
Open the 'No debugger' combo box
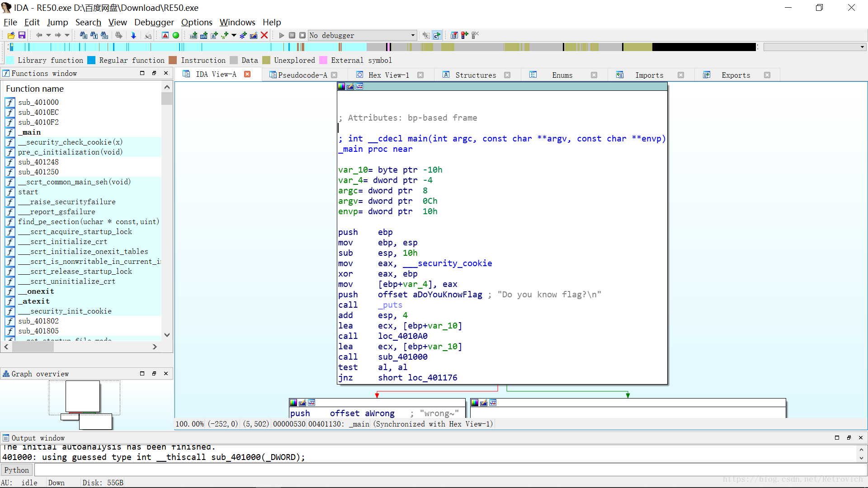[x=362, y=35]
